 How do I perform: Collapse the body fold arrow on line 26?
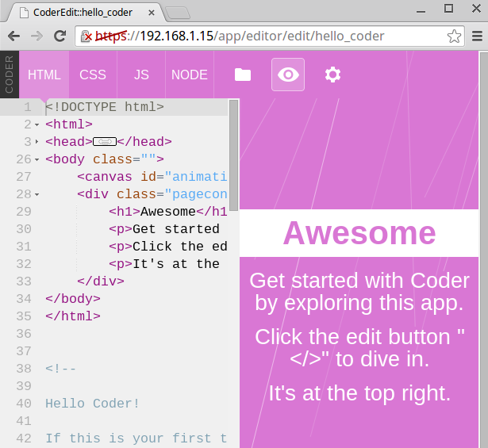coord(37,159)
